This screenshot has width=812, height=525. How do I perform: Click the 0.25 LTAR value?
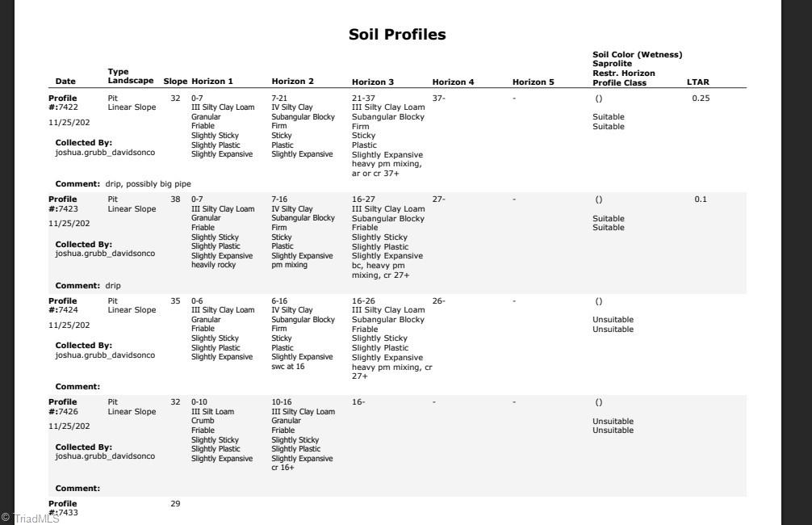(x=701, y=99)
